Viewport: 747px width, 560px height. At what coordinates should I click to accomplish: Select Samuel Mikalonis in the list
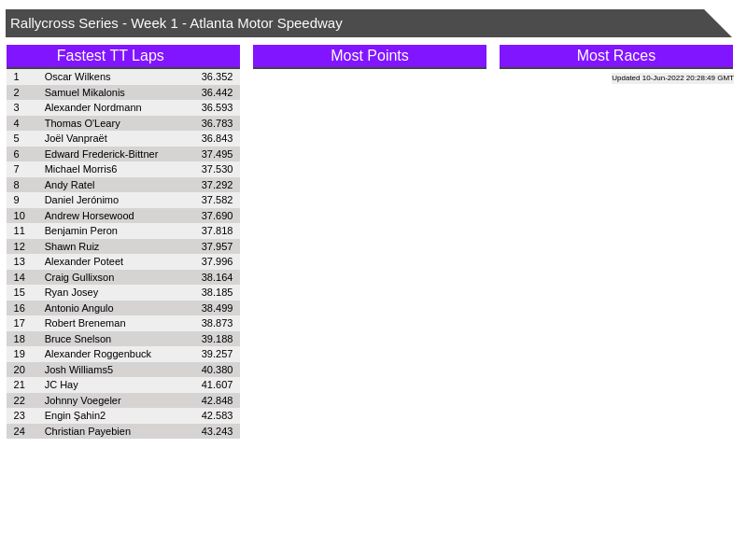click(84, 92)
